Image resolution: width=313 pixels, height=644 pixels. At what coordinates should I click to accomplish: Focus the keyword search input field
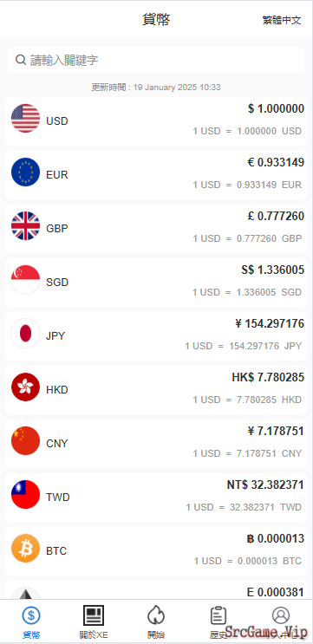(156, 60)
